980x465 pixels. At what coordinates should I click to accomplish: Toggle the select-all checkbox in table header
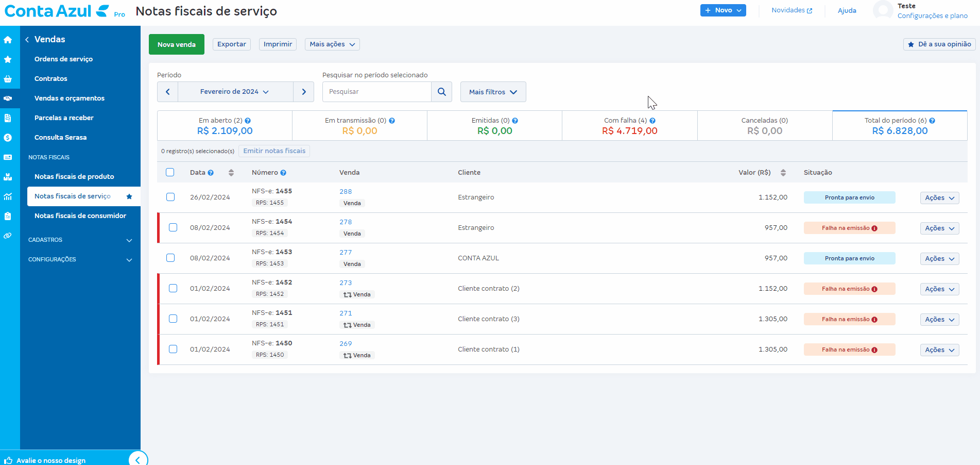(x=170, y=172)
